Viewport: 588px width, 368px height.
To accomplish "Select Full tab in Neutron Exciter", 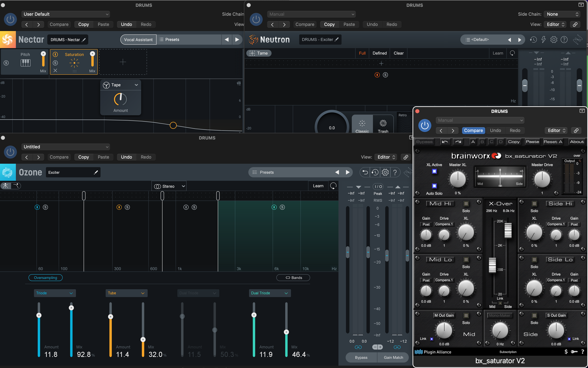I will [362, 53].
